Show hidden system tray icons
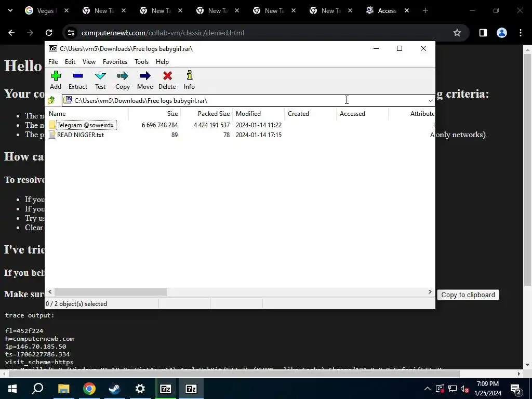Image resolution: width=532 pixels, height=399 pixels. coord(428,389)
